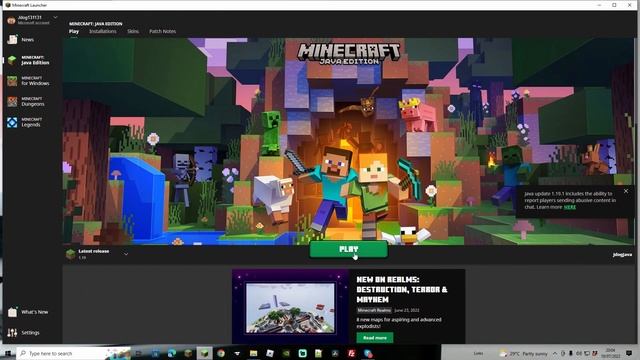Expand the account dropdown arrow
640x360 pixels.
pyautogui.click(x=56, y=18)
